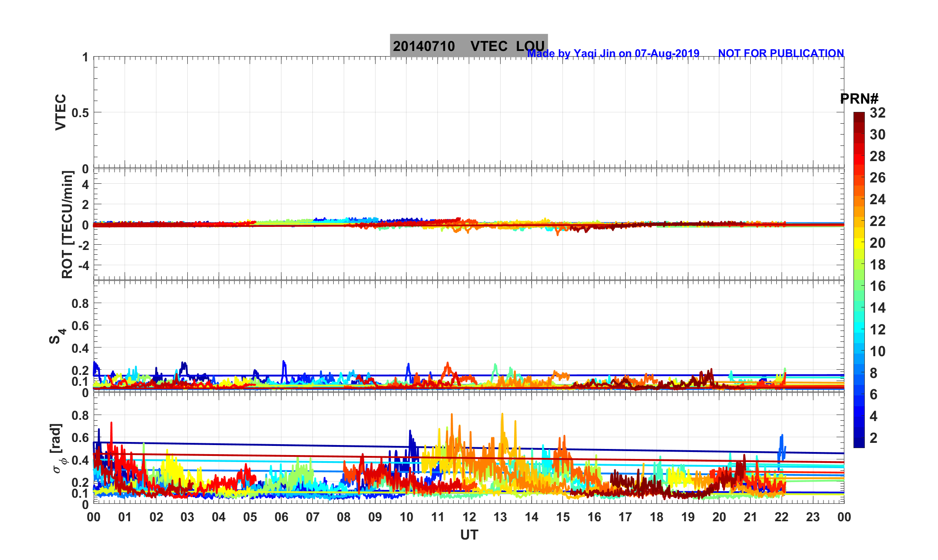Image resolution: width=938 pixels, height=560 pixels.
Task: Click the colorbar tick label 24
Action: tap(877, 199)
